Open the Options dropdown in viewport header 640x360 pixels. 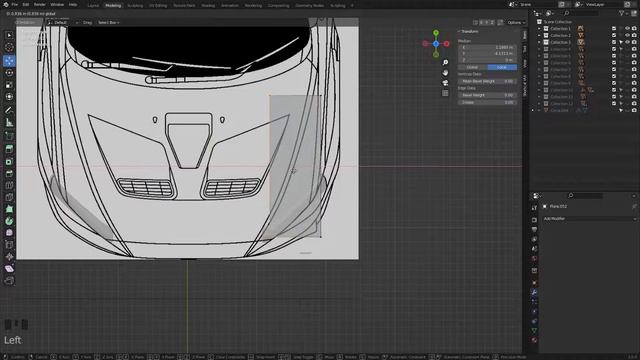(x=516, y=22)
